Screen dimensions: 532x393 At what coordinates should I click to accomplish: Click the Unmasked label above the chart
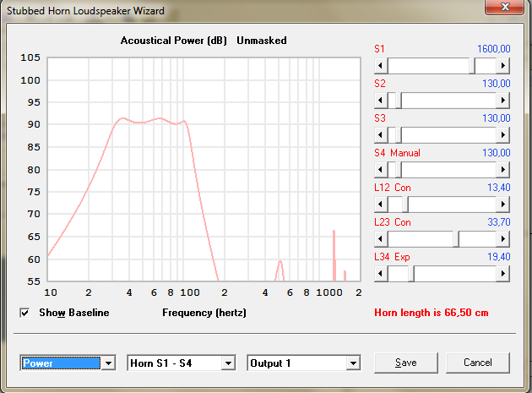tap(262, 41)
